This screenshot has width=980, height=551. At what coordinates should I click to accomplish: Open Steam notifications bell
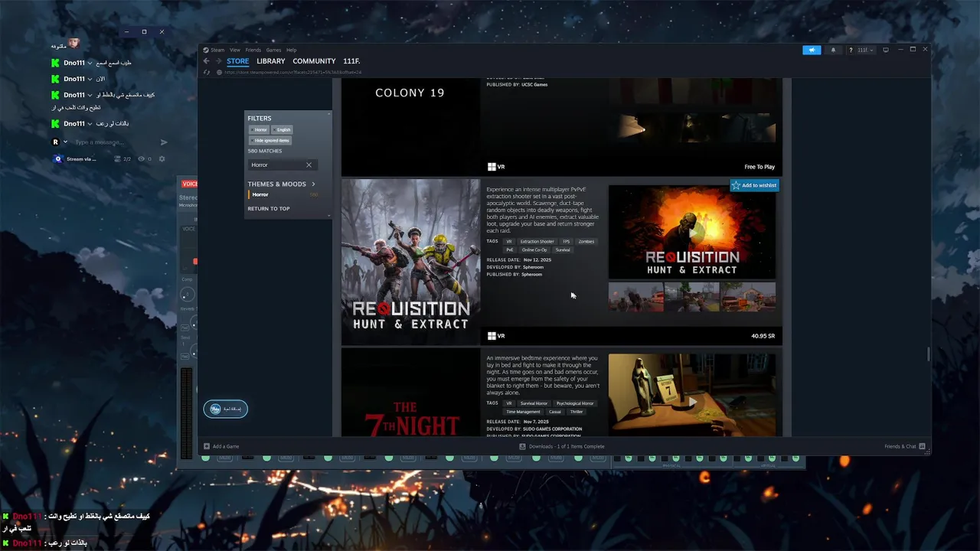pyautogui.click(x=833, y=50)
